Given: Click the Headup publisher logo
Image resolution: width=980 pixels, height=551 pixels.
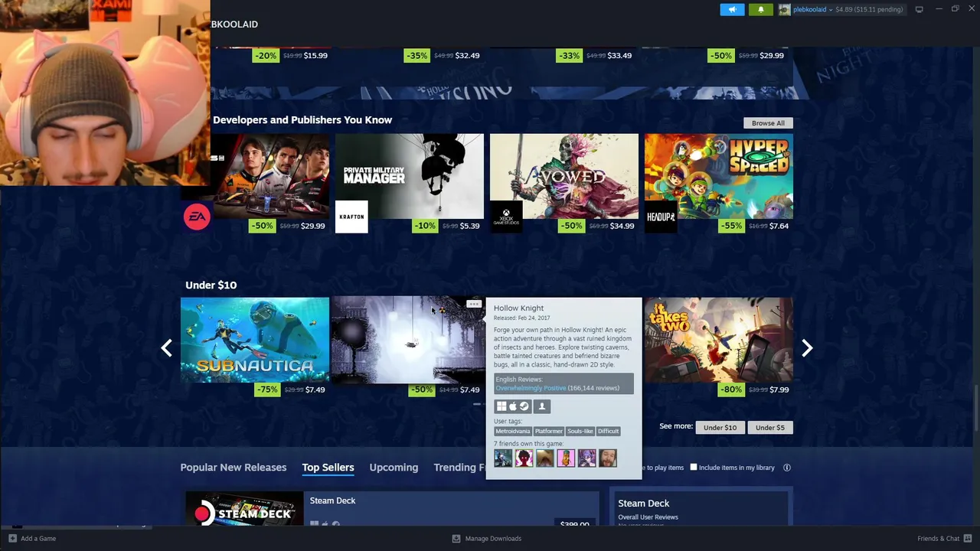Looking at the screenshot, I should coord(661,217).
